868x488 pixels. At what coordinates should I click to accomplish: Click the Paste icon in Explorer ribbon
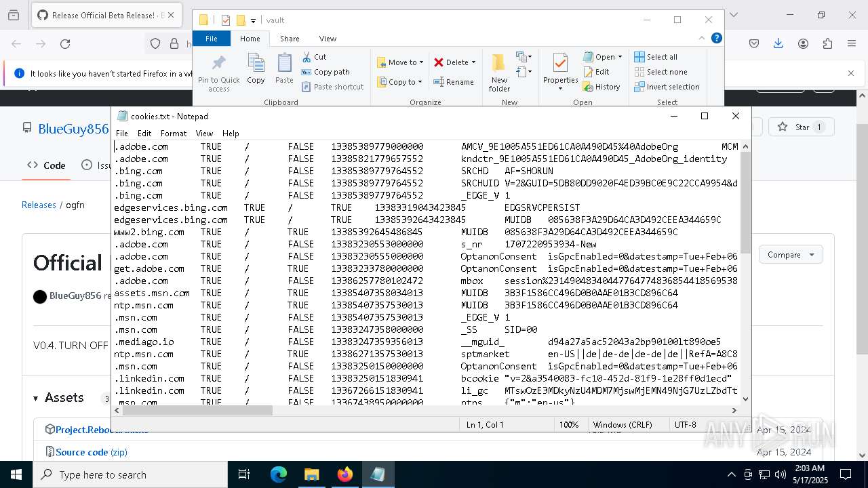point(284,68)
